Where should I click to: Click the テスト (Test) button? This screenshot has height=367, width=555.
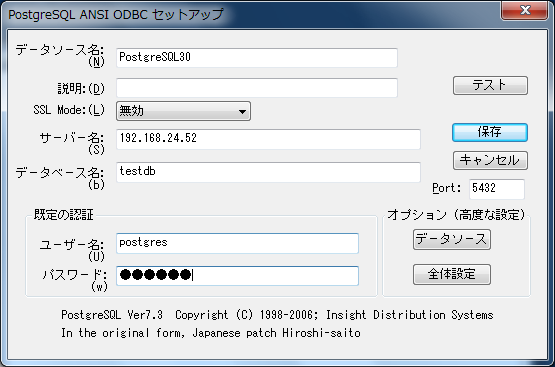490,85
